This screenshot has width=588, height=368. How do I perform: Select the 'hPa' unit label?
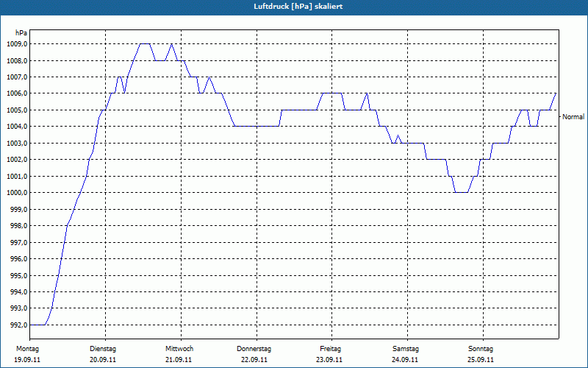click(x=21, y=32)
